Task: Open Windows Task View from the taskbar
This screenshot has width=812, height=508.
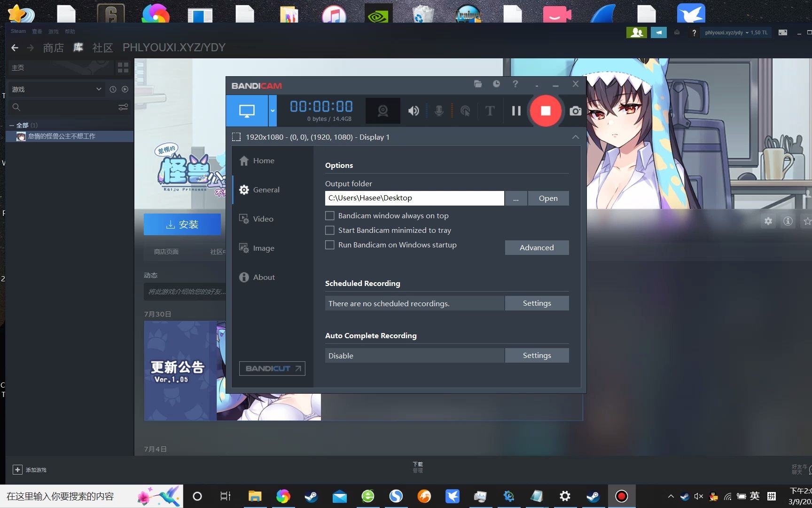Action: [x=226, y=496]
